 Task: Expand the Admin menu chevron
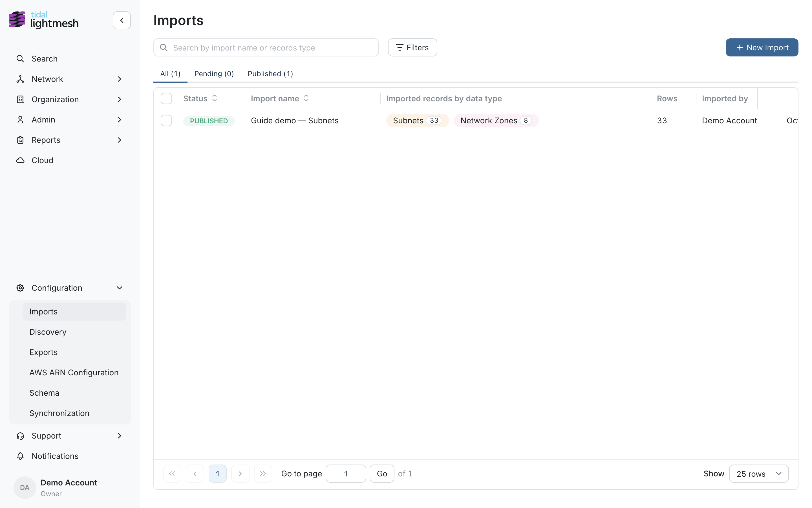click(120, 120)
